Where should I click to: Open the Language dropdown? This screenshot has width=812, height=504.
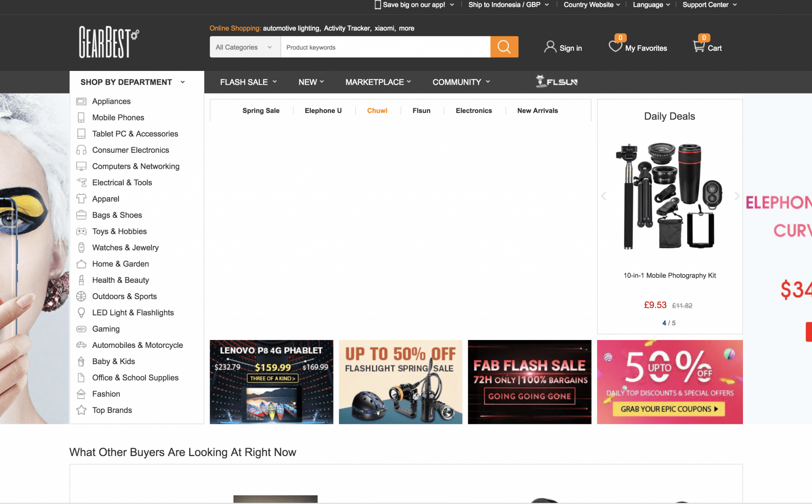651,5
